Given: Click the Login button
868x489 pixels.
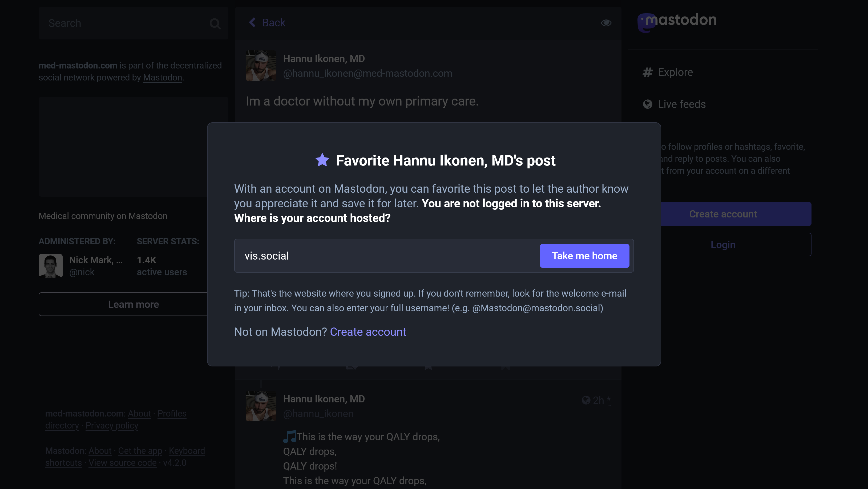Looking at the screenshot, I should 723,245.
